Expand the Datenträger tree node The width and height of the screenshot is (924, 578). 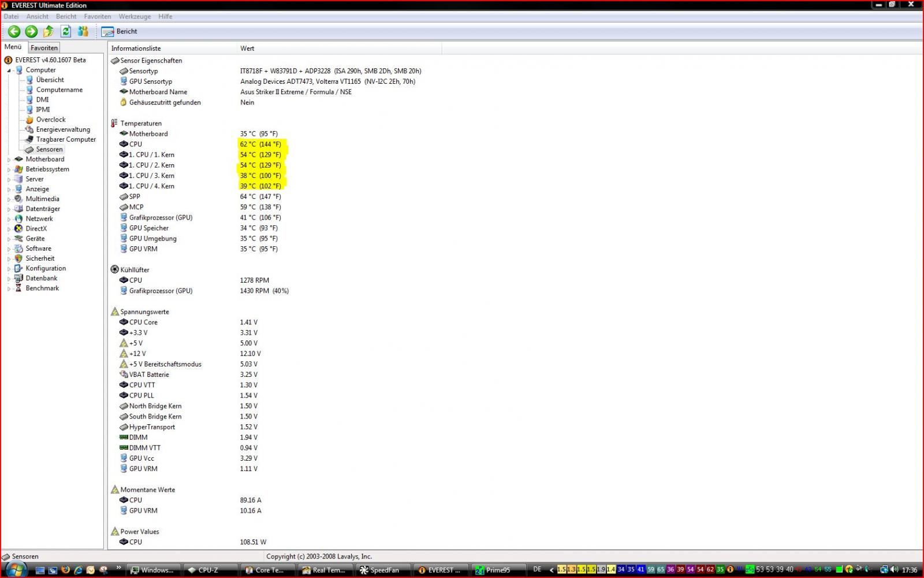click(9, 209)
